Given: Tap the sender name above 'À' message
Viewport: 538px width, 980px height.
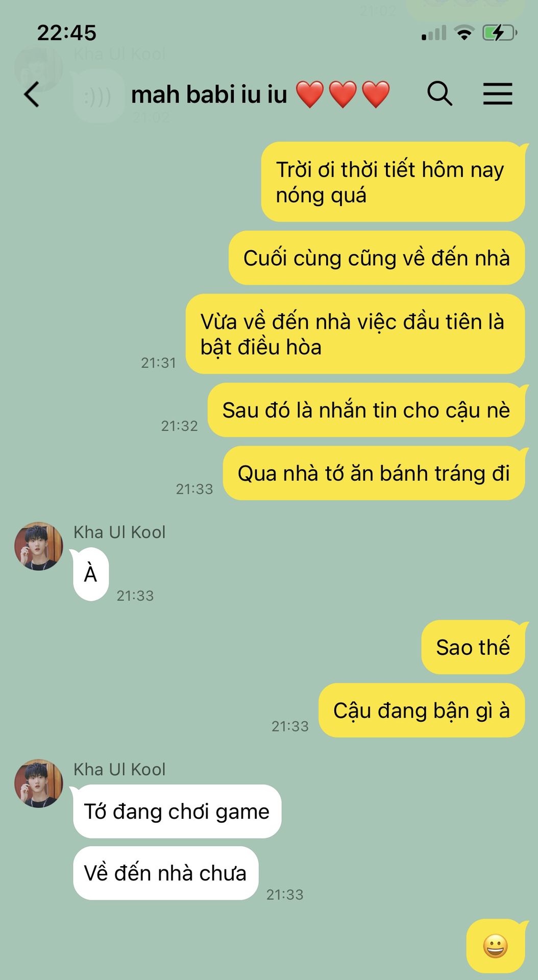Looking at the screenshot, I should [119, 532].
